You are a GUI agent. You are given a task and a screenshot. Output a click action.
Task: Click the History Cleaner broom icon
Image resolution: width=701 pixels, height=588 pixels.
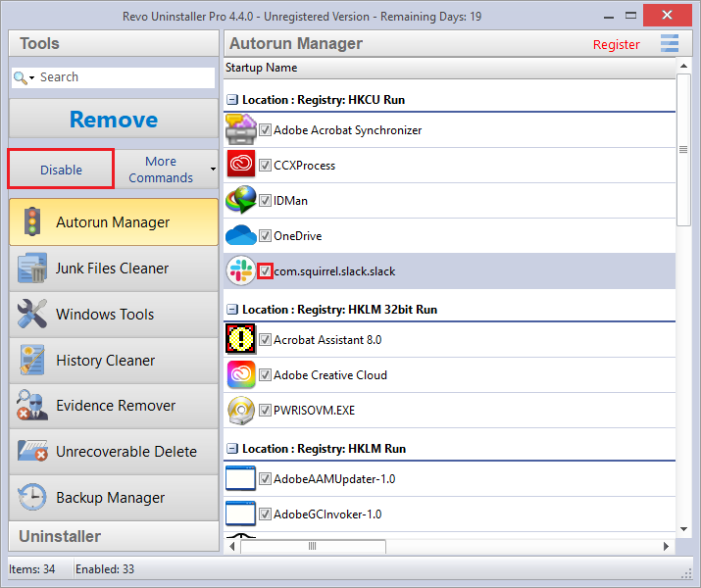pyautogui.click(x=32, y=360)
